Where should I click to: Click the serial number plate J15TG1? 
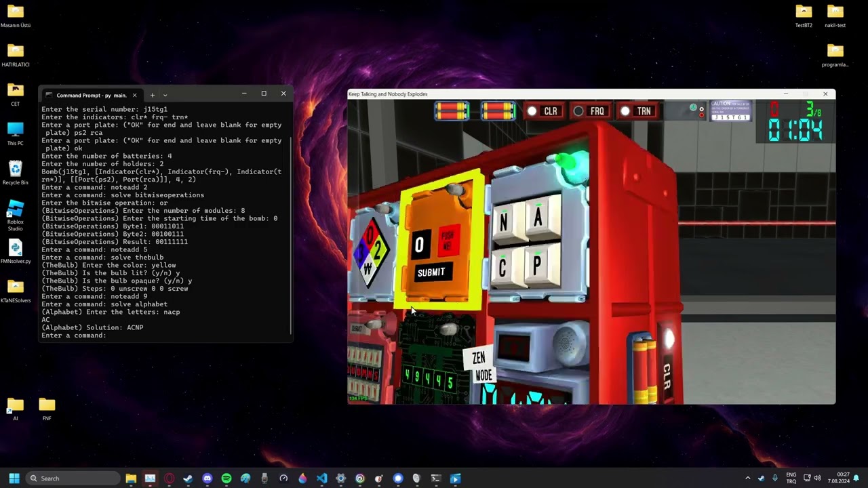click(x=730, y=111)
